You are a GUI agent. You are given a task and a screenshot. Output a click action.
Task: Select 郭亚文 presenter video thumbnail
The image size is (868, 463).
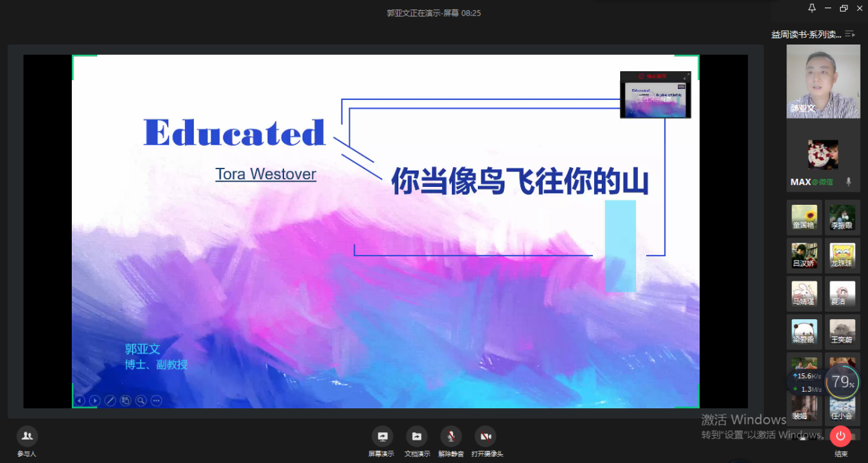(823, 82)
